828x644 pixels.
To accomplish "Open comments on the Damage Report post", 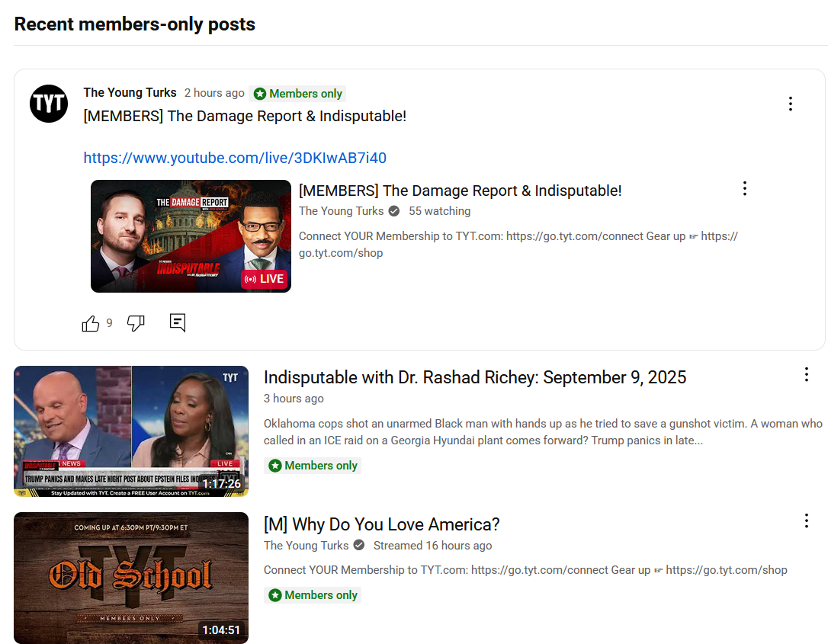I will click(178, 322).
